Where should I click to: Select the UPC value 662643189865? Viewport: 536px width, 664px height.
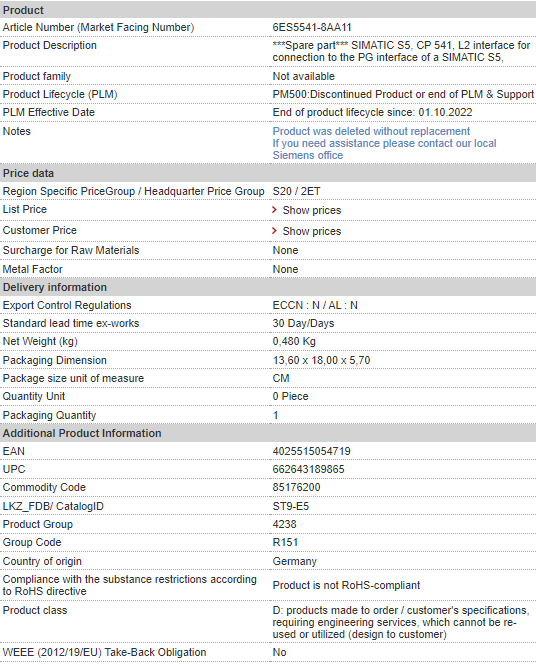tap(308, 469)
